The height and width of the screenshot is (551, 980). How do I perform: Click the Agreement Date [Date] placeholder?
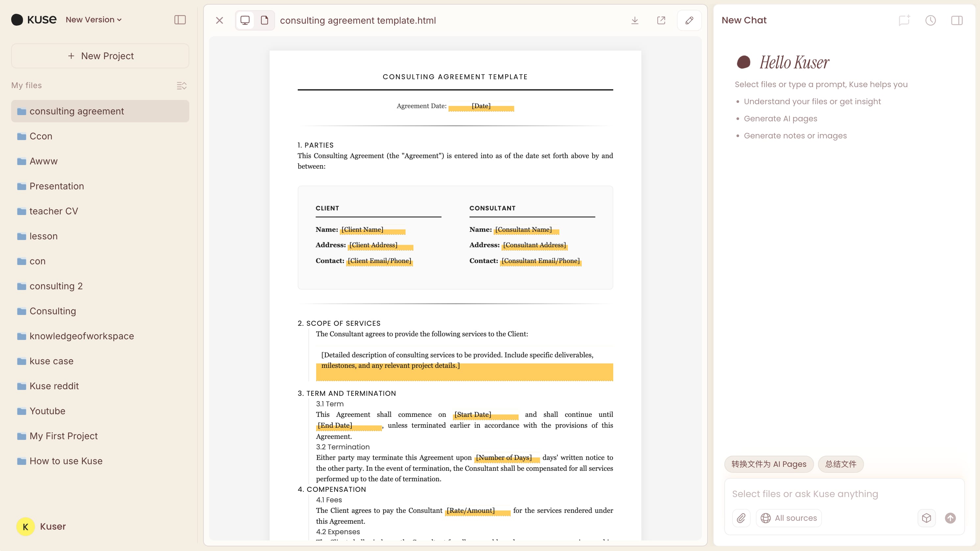(x=481, y=106)
